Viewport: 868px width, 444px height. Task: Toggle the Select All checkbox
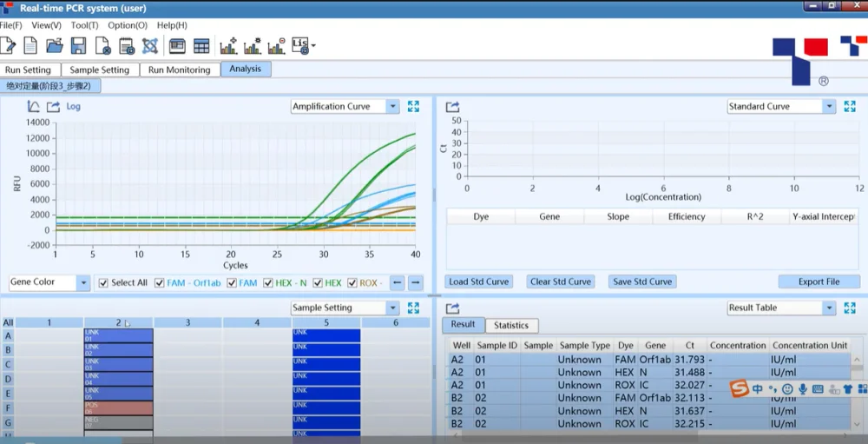[103, 282]
